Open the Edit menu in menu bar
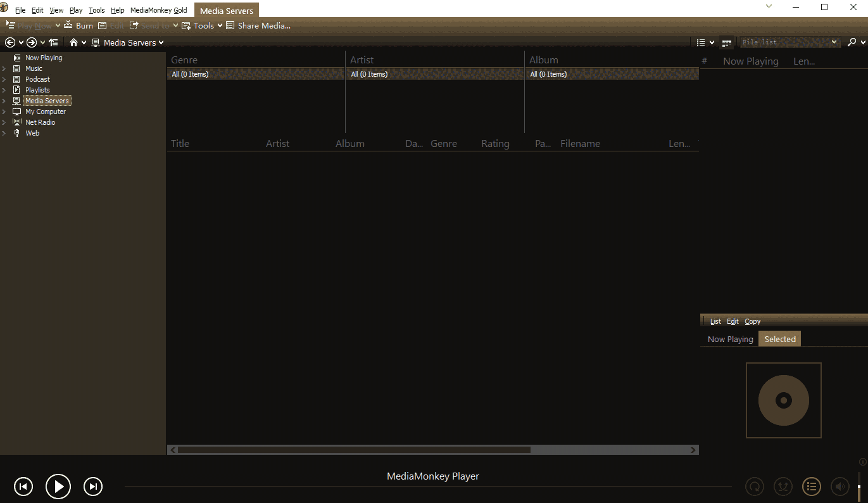Screen dimensions: 868x503 coord(37,10)
